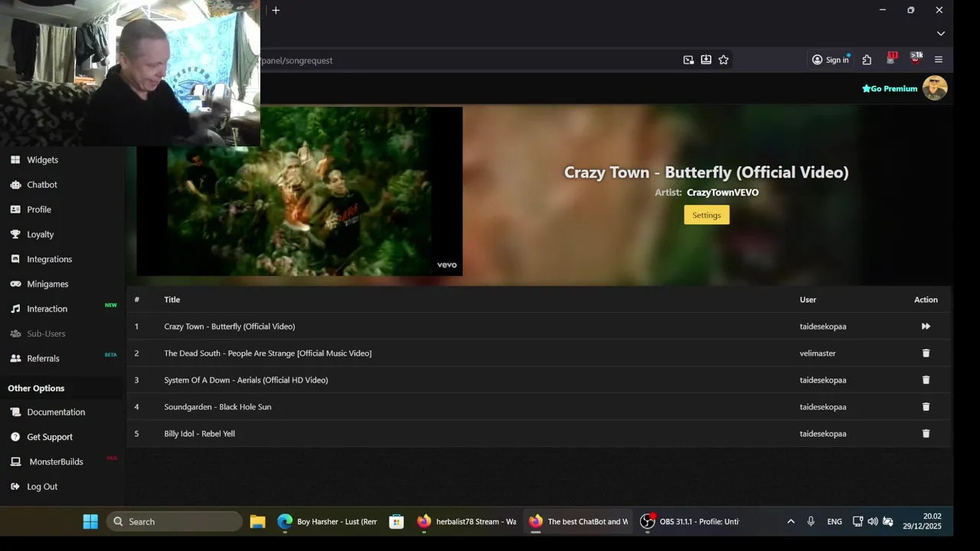Image resolution: width=980 pixels, height=551 pixels.
Task: Show hidden system tray icons
Action: click(x=791, y=521)
